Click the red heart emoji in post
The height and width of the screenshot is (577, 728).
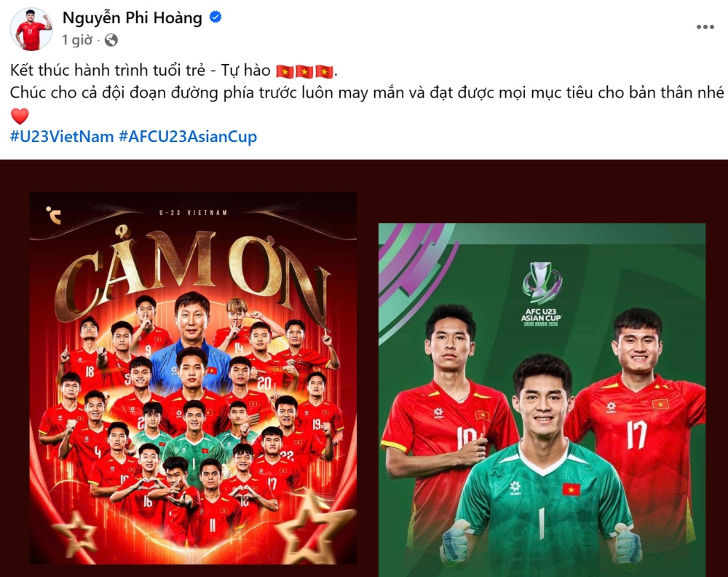(20, 116)
